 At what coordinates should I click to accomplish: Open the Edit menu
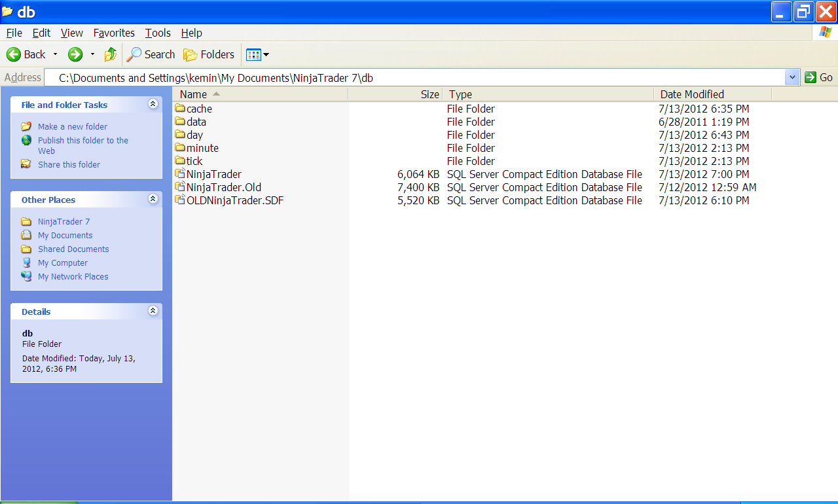[x=41, y=33]
